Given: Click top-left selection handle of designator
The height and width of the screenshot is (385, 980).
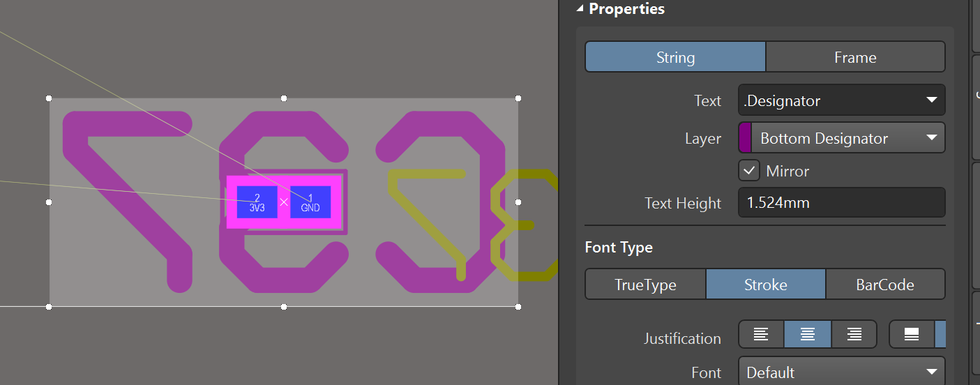Looking at the screenshot, I should 49,98.
